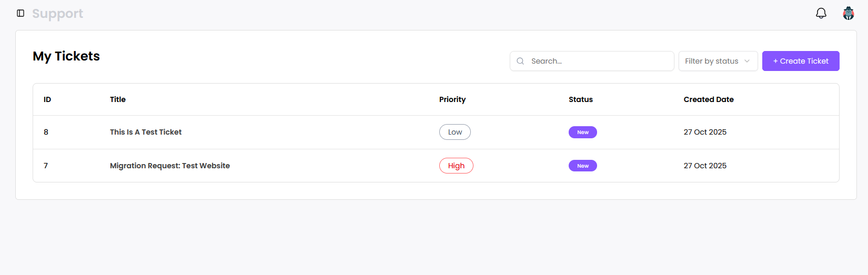The height and width of the screenshot is (275, 868).
Task: Open ticket Migration Request: Test Website
Action: click(x=170, y=166)
